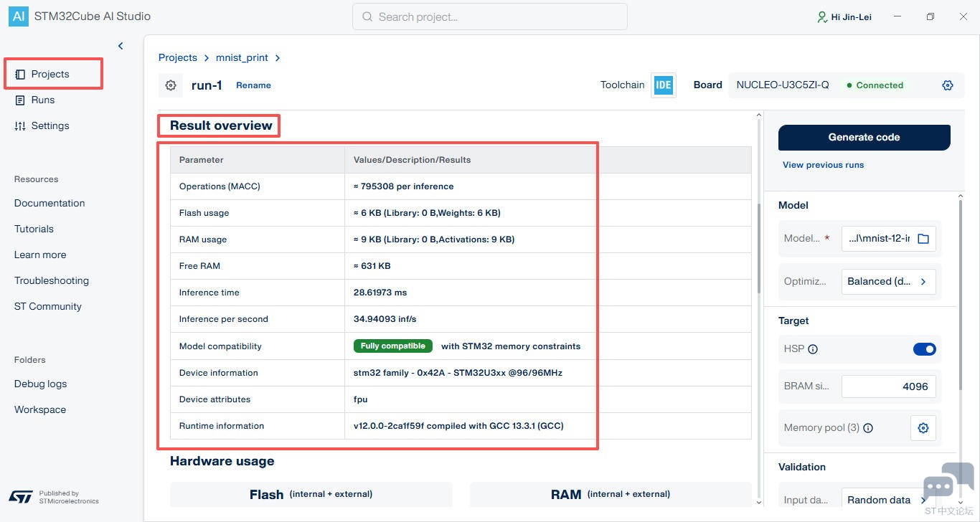This screenshot has width=980, height=522.
Task: Maximize the application window
Action: pyautogui.click(x=930, y=16)
